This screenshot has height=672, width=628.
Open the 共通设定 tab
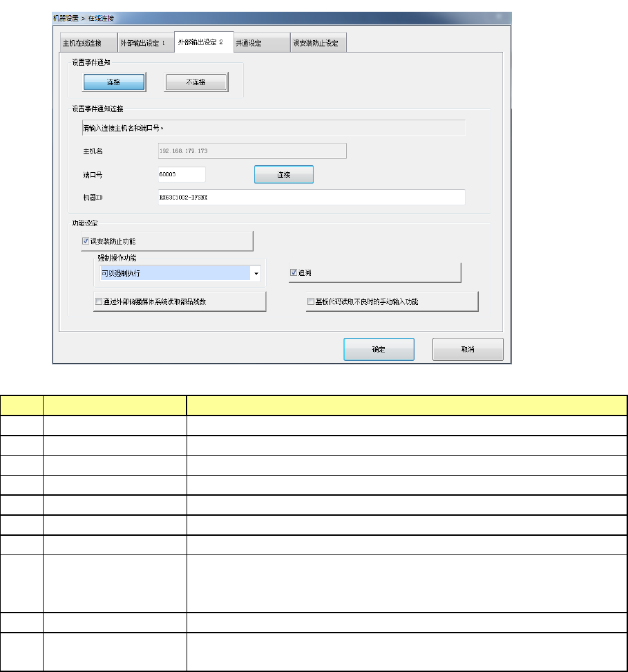262,43
